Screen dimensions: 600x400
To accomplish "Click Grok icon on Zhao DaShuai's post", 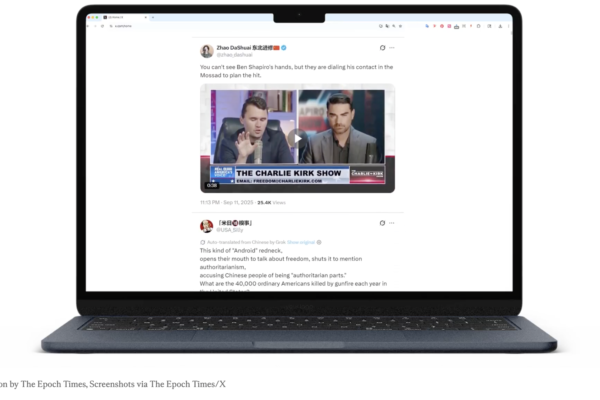I will (382, 47).
